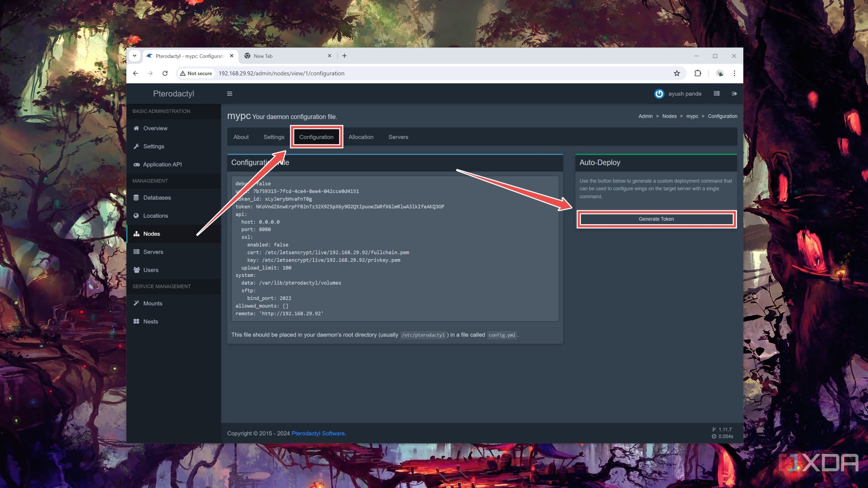Reload the page
Viewport: 868px width, 488px height.
165,73
